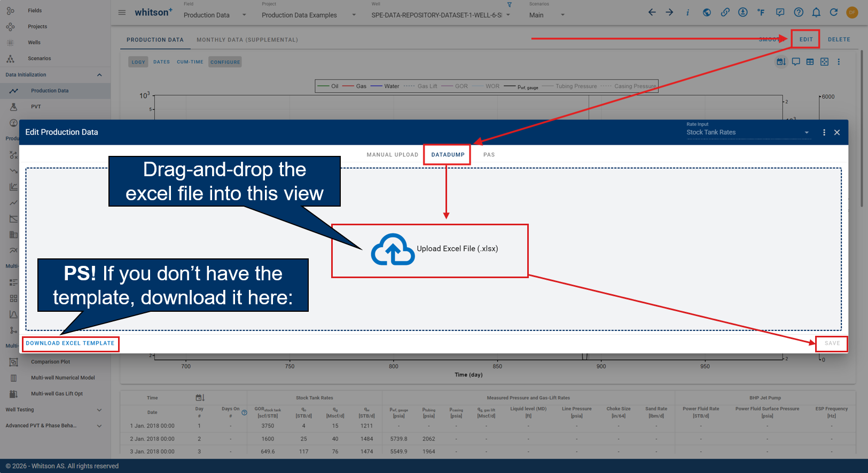Click the upload cloud icon

[x=393, y=249]
